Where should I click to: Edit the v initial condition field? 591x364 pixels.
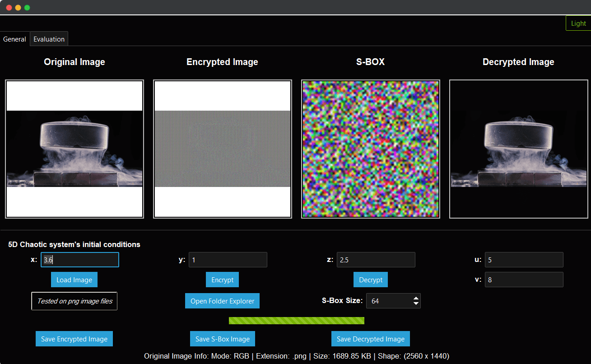click(x=524, y=280)
